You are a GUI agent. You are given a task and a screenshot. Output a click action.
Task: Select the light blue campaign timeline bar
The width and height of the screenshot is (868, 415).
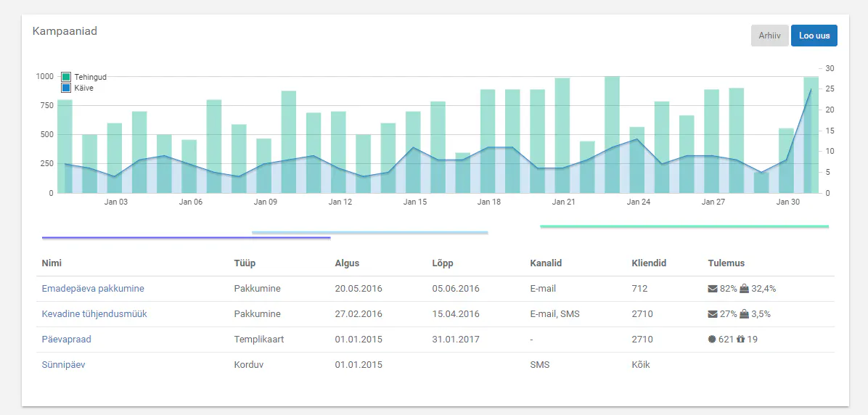coord(370,232)
